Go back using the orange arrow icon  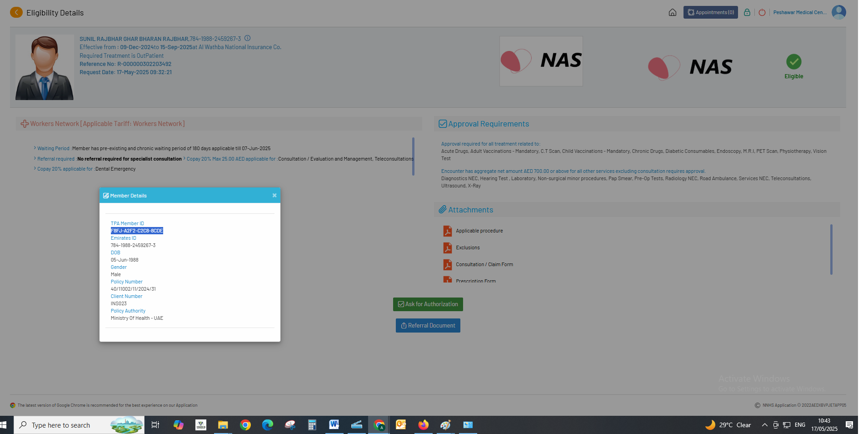coord(16,12)
